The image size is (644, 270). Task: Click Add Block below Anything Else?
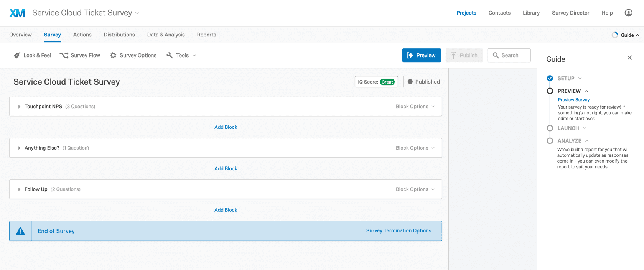pyautogui.click(x=226, y=169)
